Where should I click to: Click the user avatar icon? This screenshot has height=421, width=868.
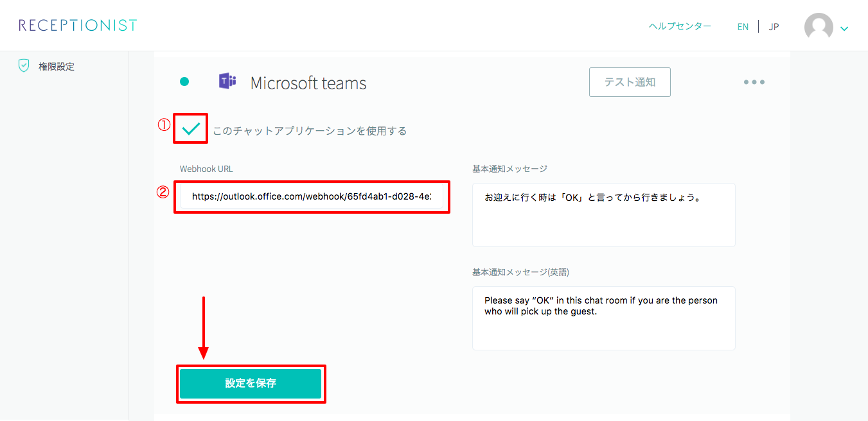coord(819,27)
